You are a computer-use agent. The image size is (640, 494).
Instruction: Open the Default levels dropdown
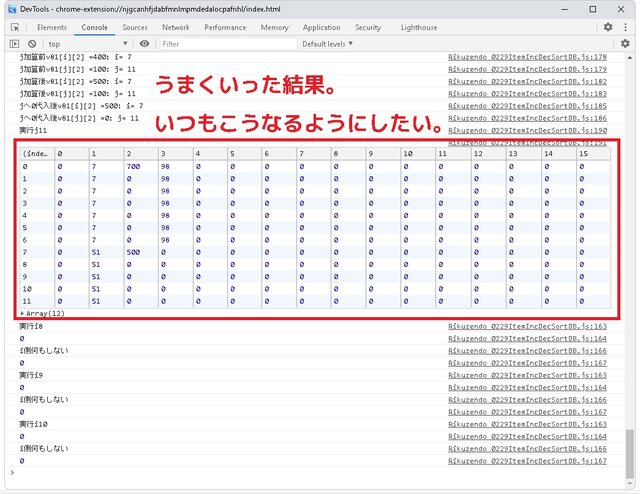coord(327,44)
